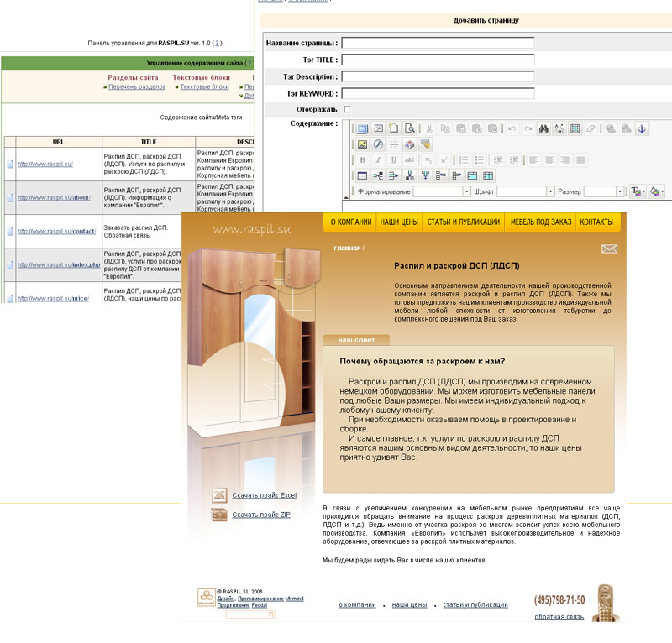Click the Excel price list icon
Screen dimensions: 672x643
(219, 494)
